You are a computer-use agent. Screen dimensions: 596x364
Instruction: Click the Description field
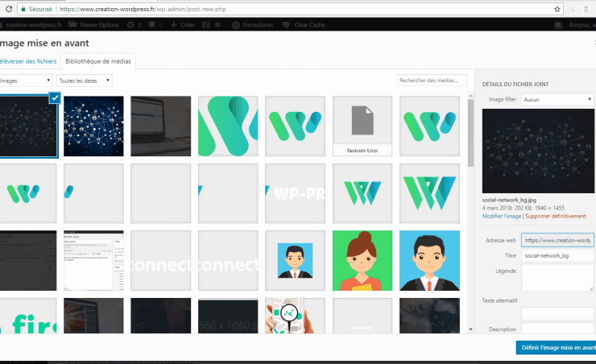(x=557, y=329)
